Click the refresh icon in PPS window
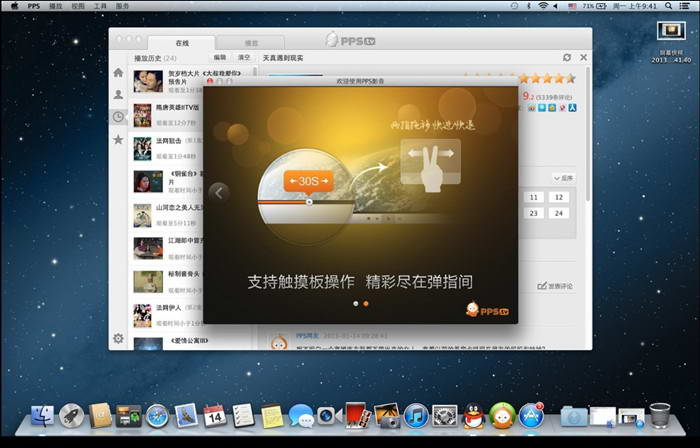This screenshot has width=700, height=448. click(567, 58)
